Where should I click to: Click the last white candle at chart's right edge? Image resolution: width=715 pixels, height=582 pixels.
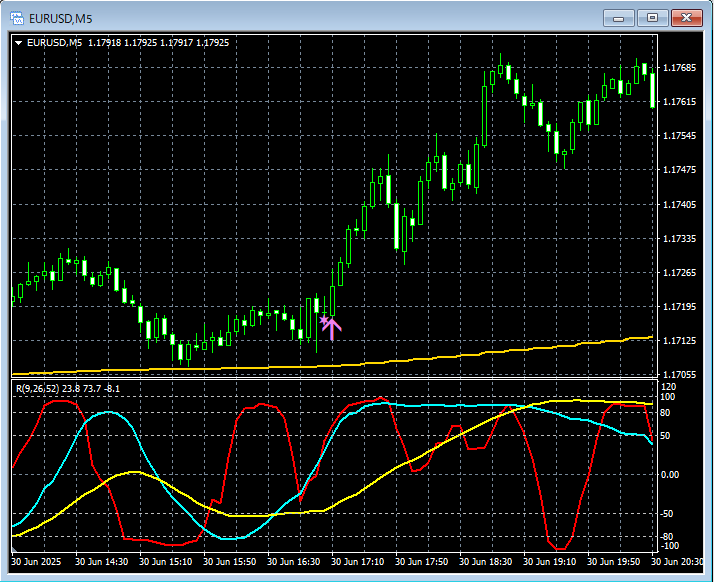(653, 90)
